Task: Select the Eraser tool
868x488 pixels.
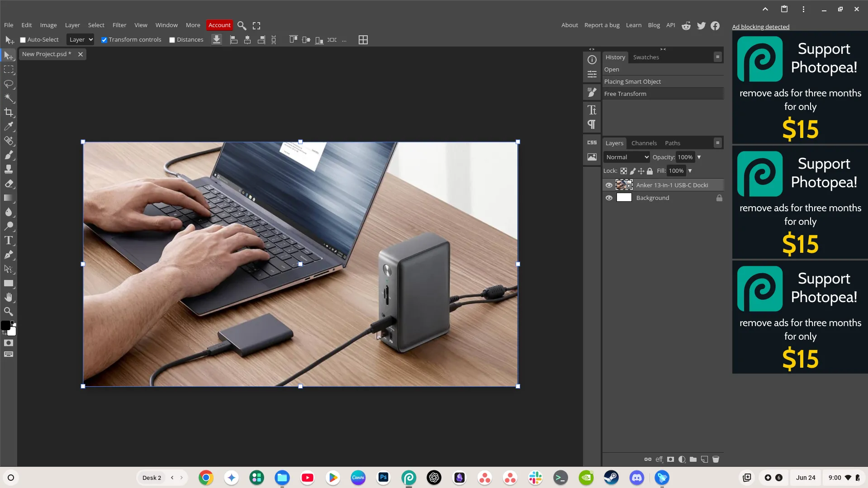Action: coord(9,184)
